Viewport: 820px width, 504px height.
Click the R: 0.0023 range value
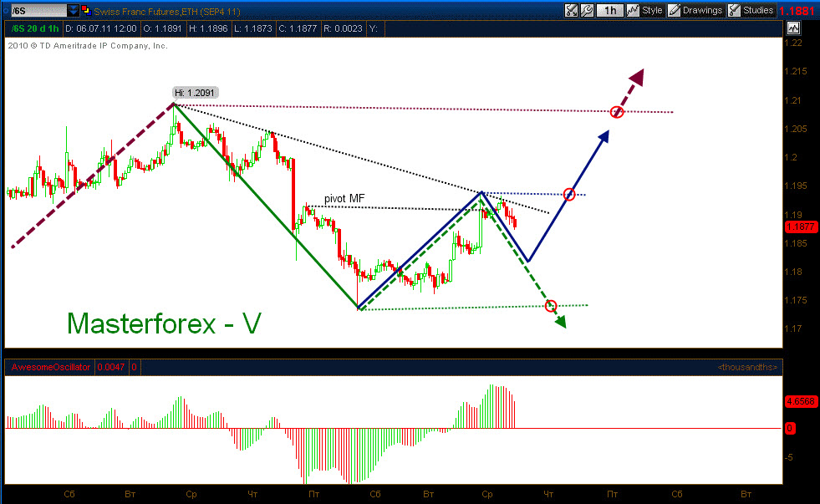point(343,28)
